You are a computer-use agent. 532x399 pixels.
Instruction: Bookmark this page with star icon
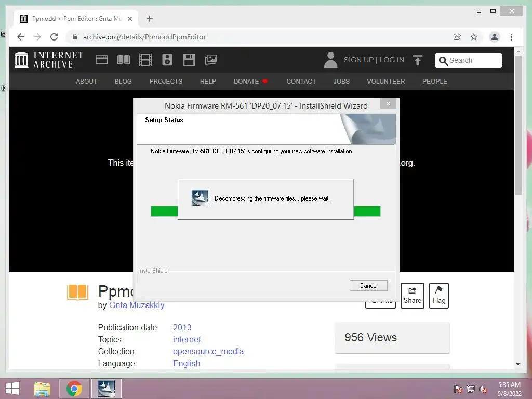[474, 37]
